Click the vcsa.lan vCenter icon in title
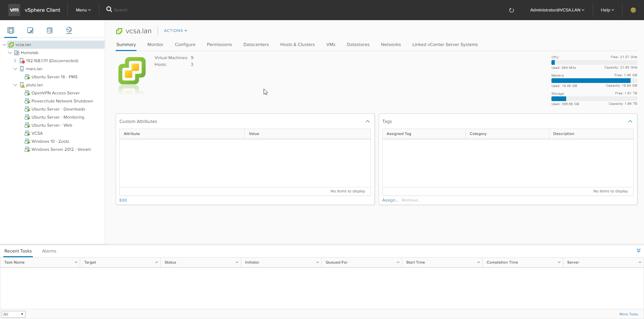 [119, 31]
